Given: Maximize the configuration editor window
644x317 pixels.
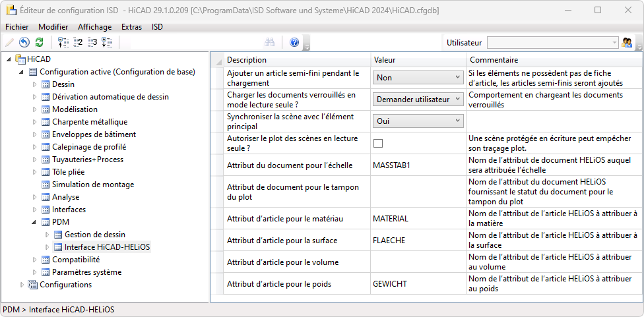Looking at the screenshot, I should pos(598,11).
